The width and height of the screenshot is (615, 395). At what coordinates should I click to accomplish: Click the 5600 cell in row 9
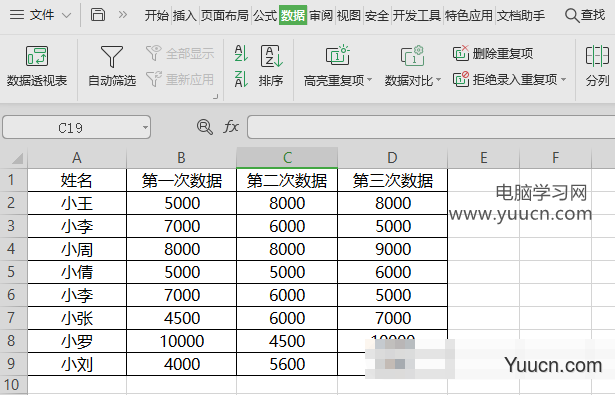click(287, 364)
